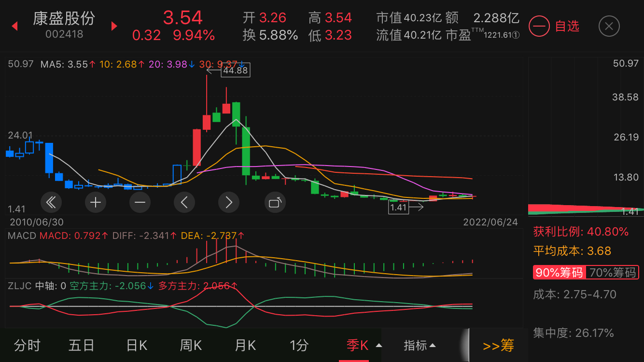Tap 空方主力: -2.056 label

point(112,286)
